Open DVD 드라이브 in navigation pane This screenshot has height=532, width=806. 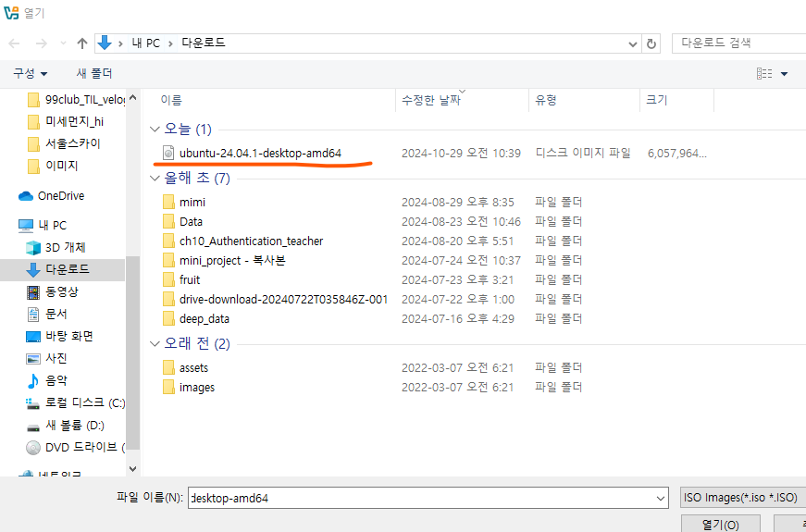(76, 448)
